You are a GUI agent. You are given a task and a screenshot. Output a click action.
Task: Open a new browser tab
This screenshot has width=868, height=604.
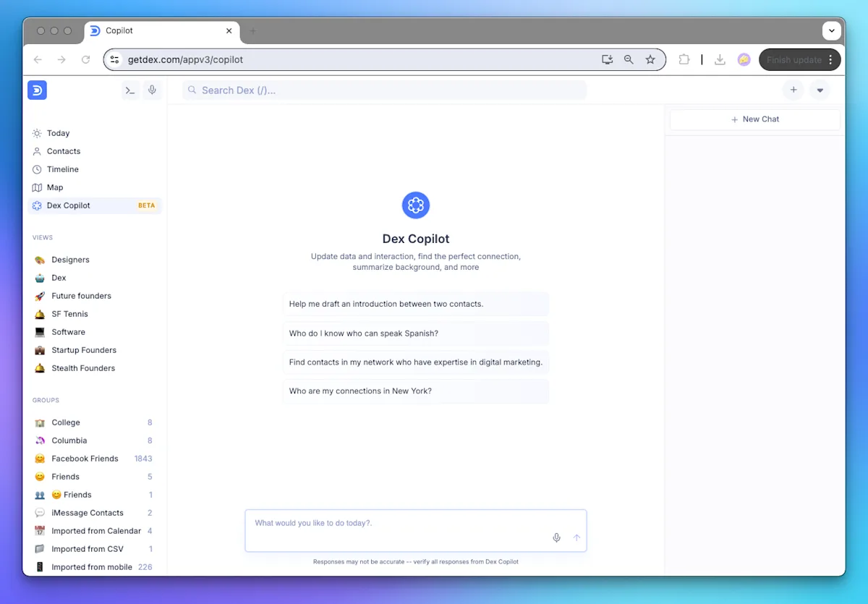click(253, 31)
